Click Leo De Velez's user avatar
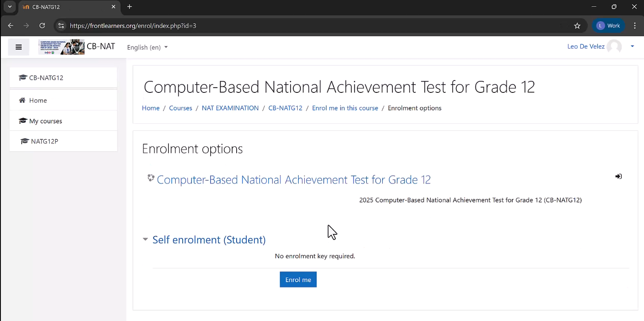Image resolution: width=644 pixels, height=321 pixels. pyautogui.click(x=614, y=46)
